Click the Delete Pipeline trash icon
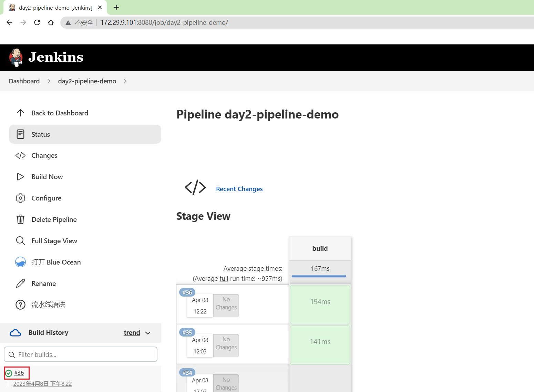Viewport: 534px width, 392px height. [x=20, y=219]
